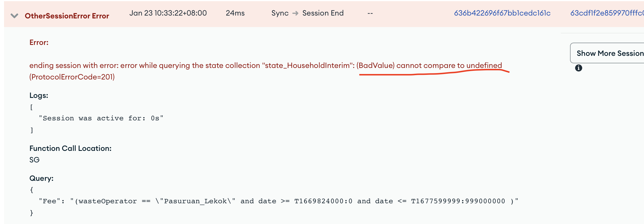Select the "Session was active for: 0s" log line

coord(101,118)
